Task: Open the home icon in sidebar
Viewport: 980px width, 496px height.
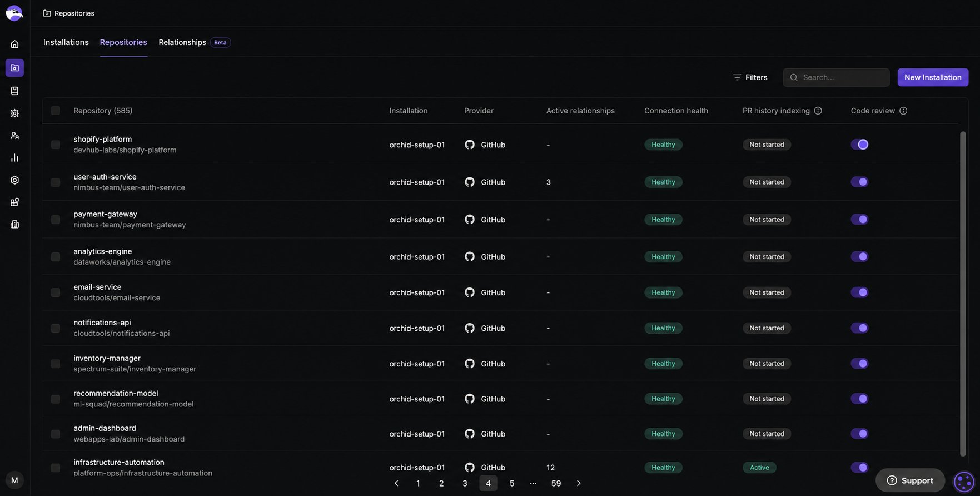Action: pyautogui.click(x=14, y=44)
